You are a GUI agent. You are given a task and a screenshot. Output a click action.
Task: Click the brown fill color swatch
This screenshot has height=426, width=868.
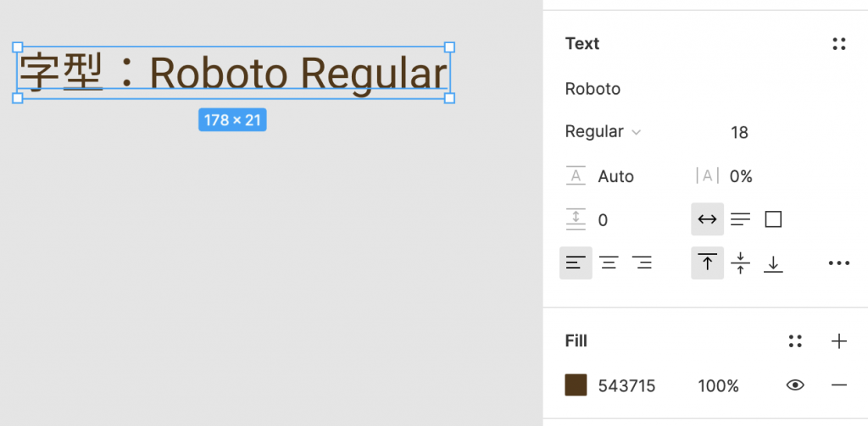coord(576,385)
